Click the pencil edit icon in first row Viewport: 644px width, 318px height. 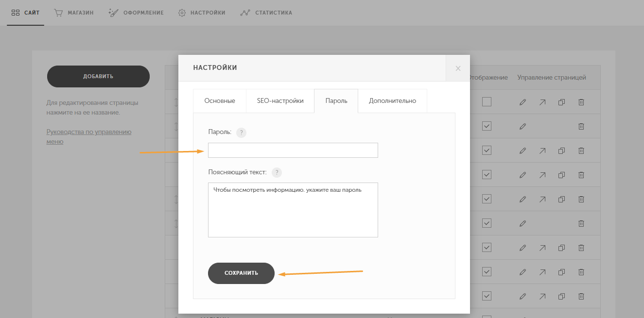522,102
